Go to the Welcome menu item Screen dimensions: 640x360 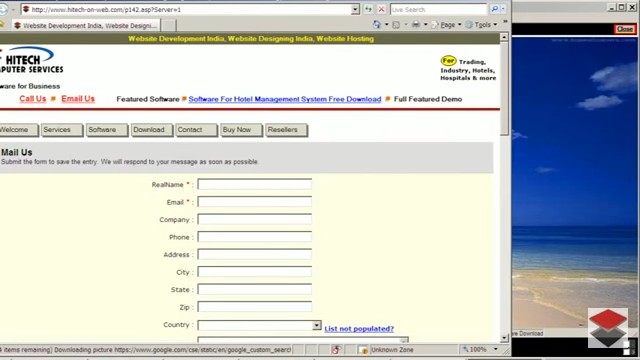click(x=18, y=130)
